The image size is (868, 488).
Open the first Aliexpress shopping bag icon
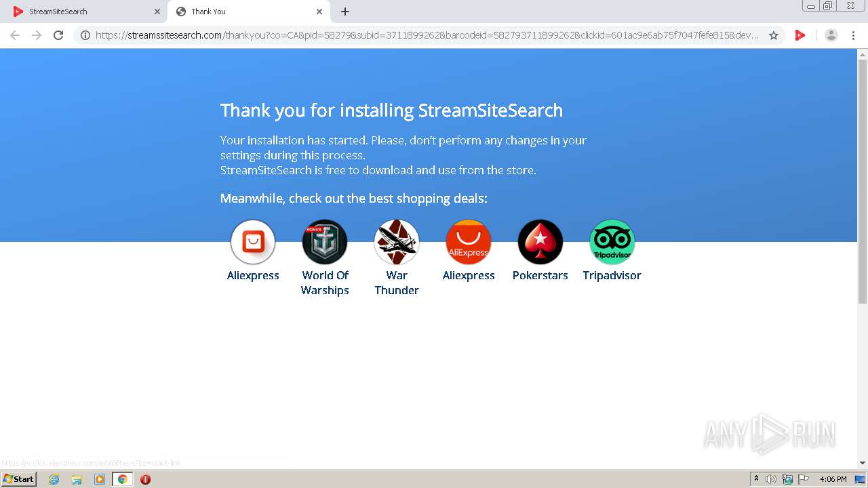pos(253,242)
